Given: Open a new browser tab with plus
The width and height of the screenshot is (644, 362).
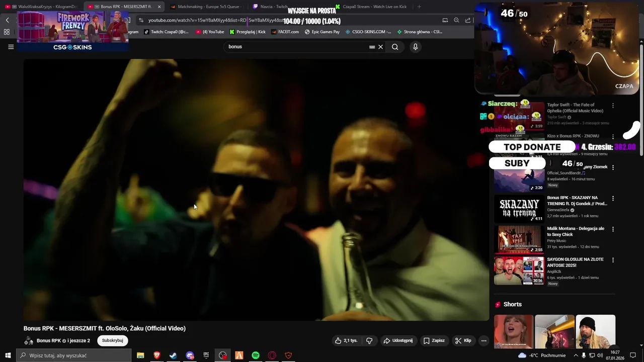Looking at the screenshot, I should [419, 7].
